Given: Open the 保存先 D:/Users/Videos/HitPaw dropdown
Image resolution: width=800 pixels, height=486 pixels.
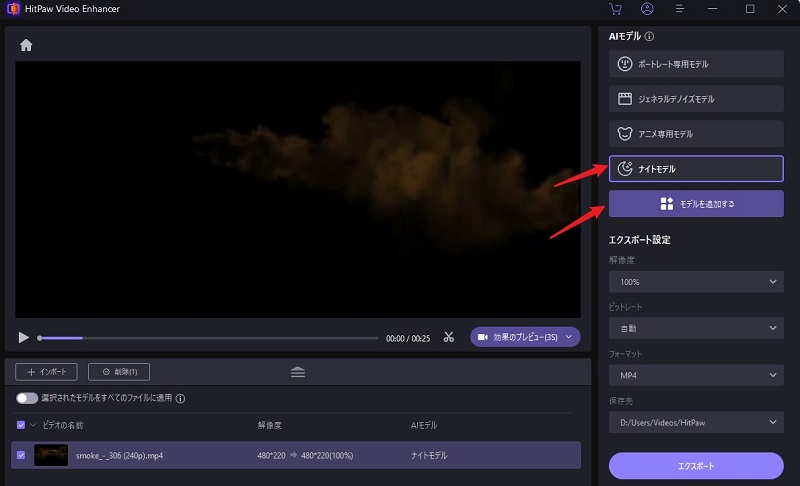Looking at the screenshot, I should (696, 422).
